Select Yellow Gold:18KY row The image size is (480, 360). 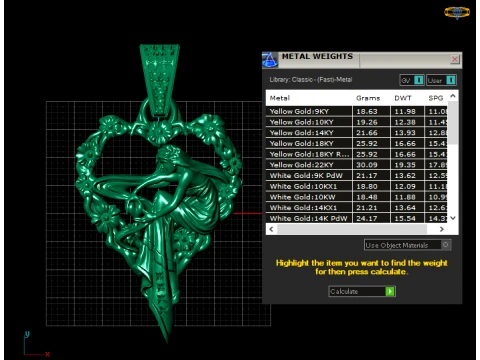(357, 143)
